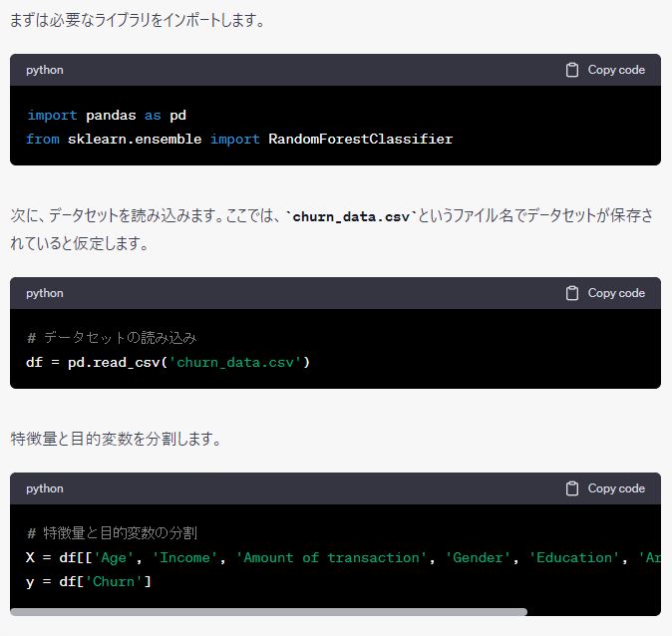Click the "# 特徴量と目的変数の分割" comment line
This screenshot has height=636, width=672.
pos(112,533)
